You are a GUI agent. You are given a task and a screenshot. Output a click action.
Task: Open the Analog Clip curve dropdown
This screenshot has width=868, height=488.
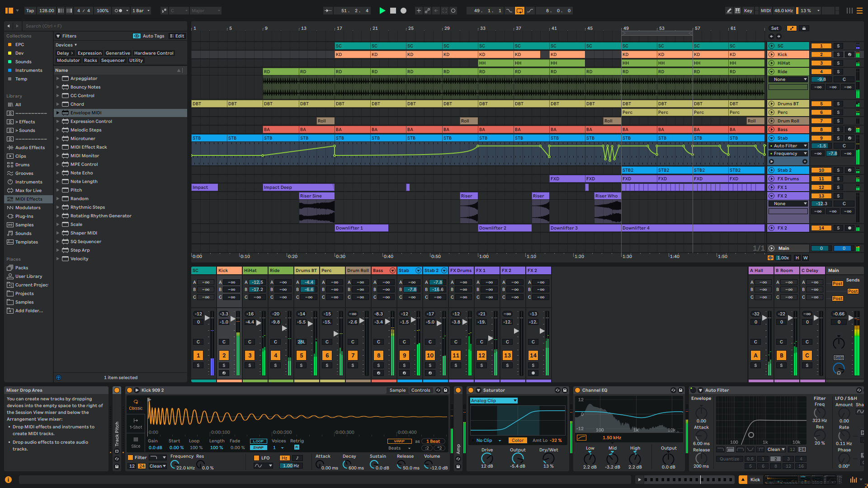click(x=494, y=401)
